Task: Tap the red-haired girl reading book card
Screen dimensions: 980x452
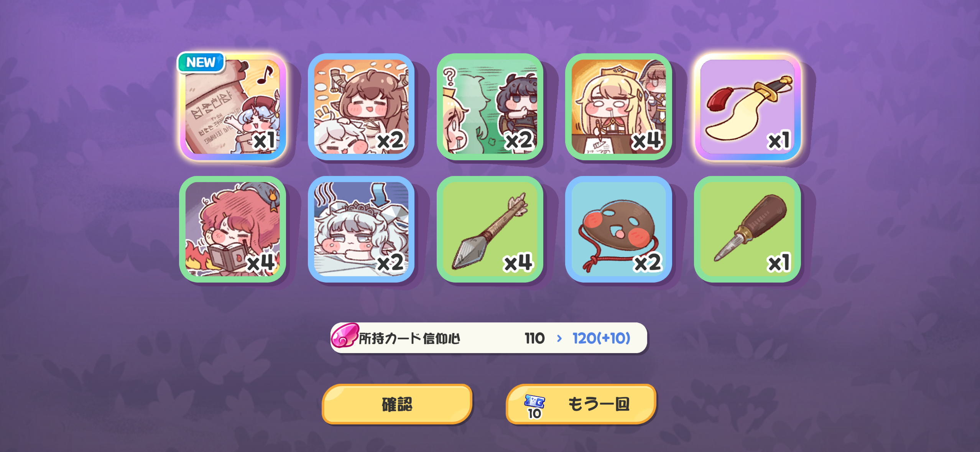Action: (x=233, y=229)
